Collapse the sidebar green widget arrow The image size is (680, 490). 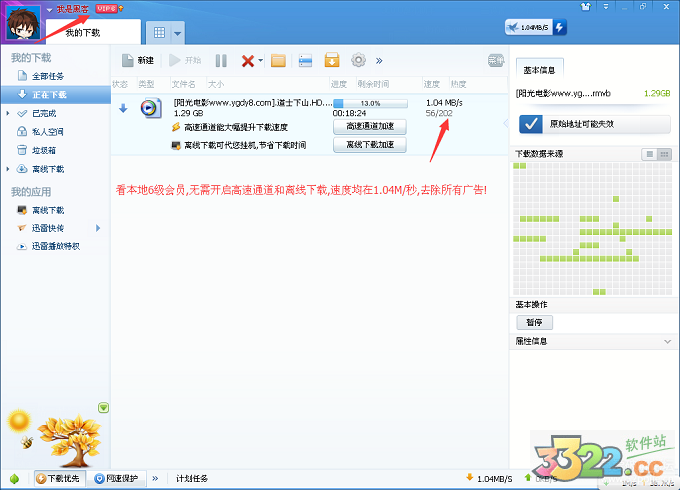(103, 408)
